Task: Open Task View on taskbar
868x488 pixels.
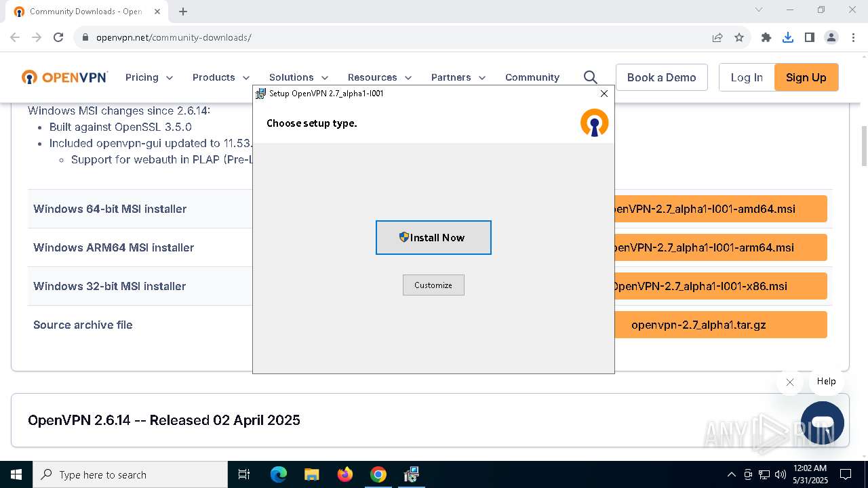Action: point(244,474)
